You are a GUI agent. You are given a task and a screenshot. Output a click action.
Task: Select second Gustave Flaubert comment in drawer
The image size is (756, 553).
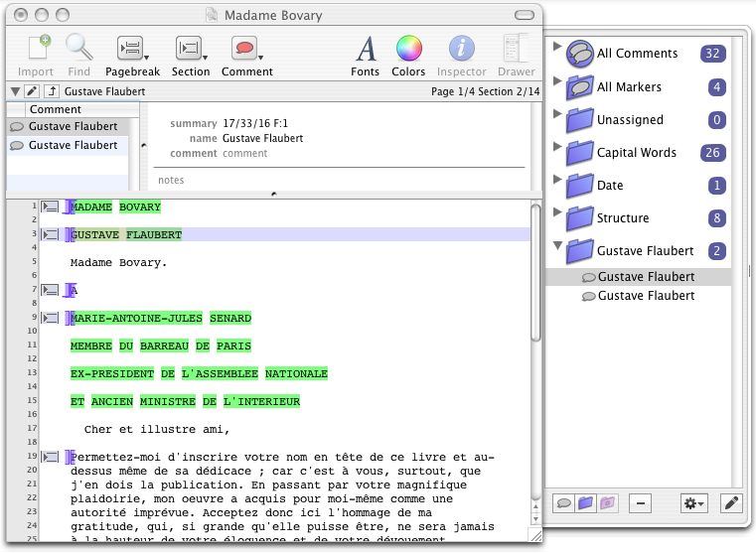click(646, 296)
